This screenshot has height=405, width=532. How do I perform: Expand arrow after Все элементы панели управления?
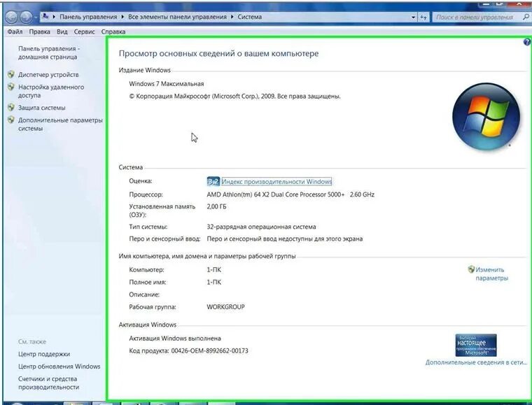[x=232, y=17]
